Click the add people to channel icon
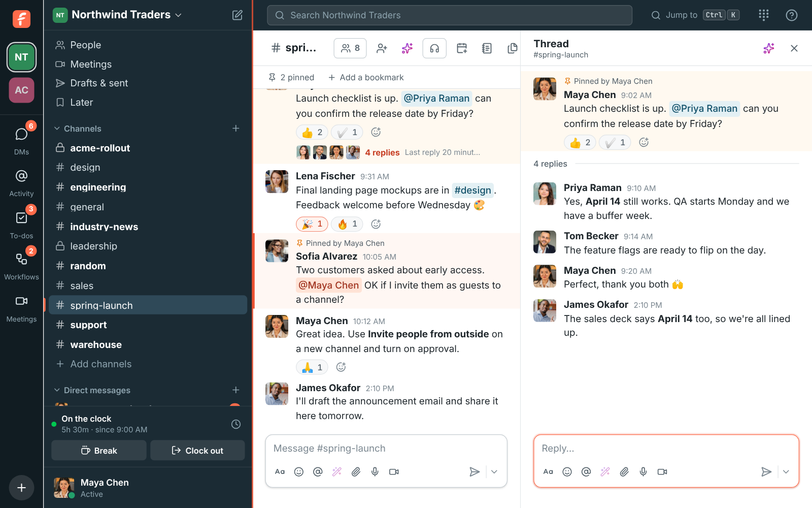 tap(382, 48)
